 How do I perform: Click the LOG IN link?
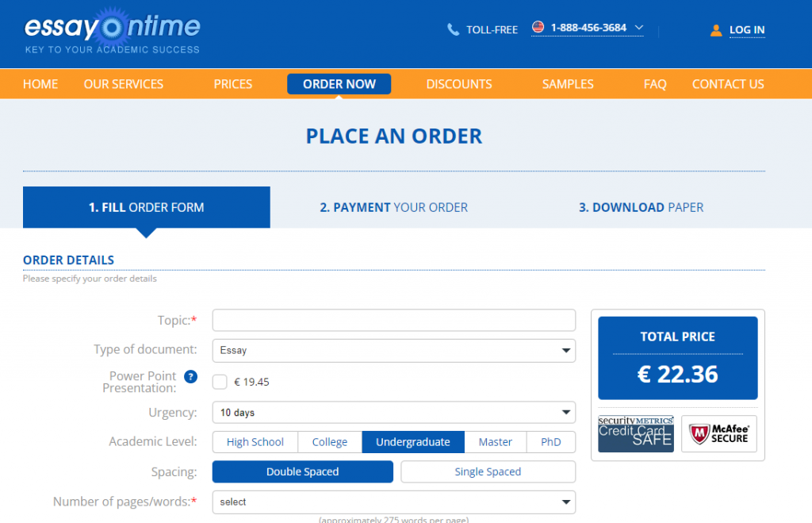point(747,30)
